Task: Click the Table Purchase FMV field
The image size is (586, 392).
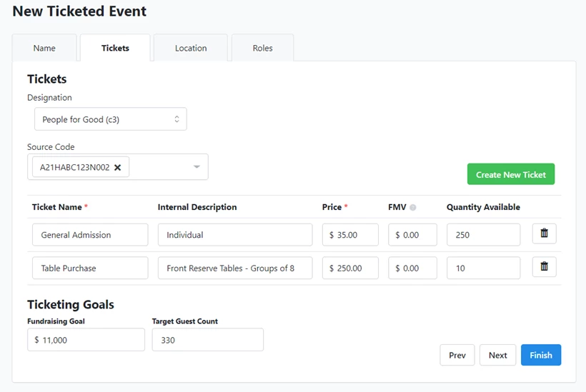Action: coord(412,268)
